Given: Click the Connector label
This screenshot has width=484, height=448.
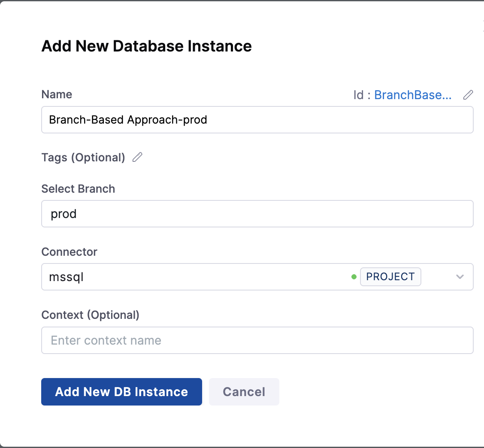Looking at the screenshot, I should click(69, 252).
